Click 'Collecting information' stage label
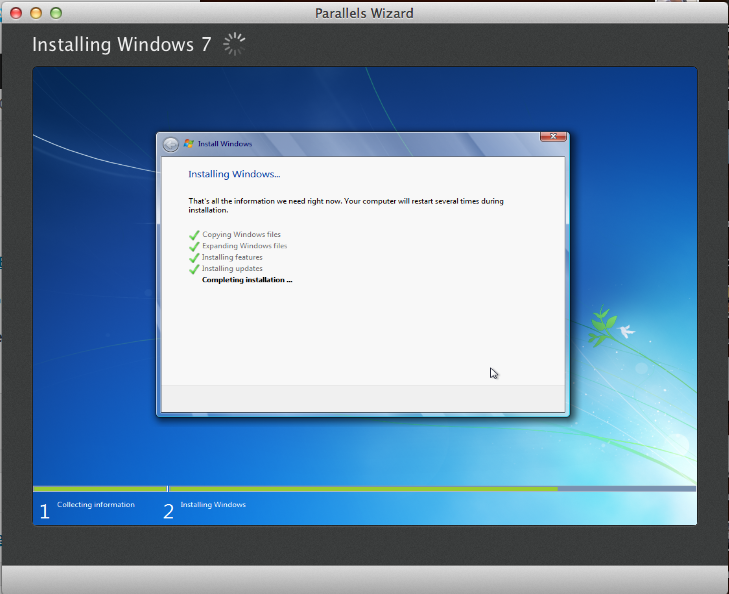The image size is (729, 594). click(x=96, y=504)
